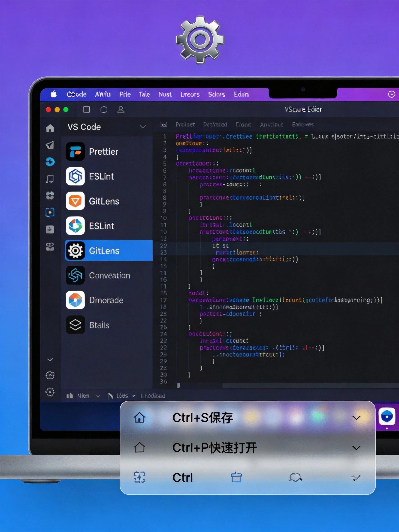Switch to the Enbowes tab

(x=303, y=125)
